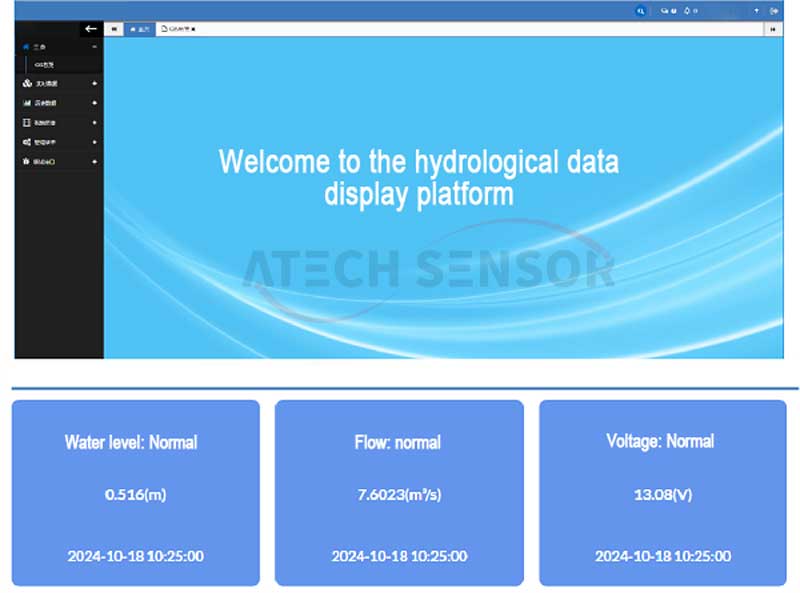Click the home icon in sidebar menu
The width and height of the screenshot is (800, 593).
click(26, 46)
